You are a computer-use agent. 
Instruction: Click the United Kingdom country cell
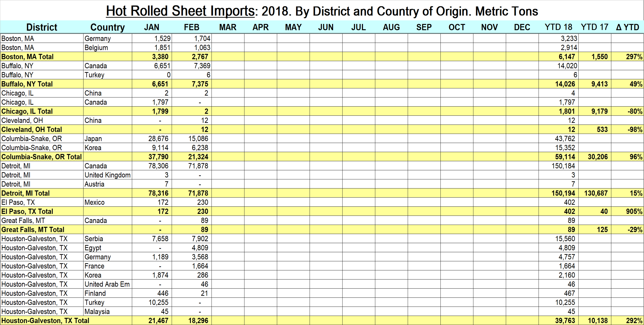[108, 175]
